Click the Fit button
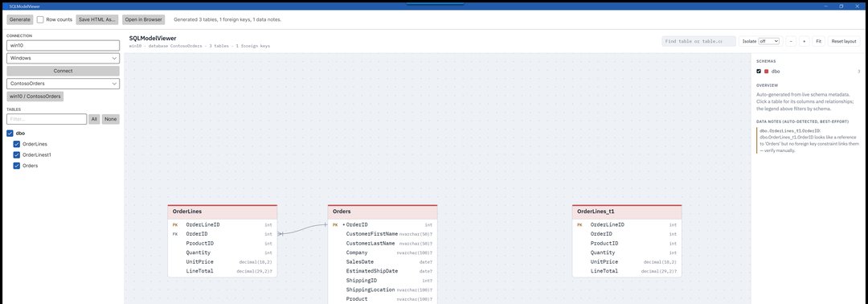868x304 pixels. click(x=819, y=42)
